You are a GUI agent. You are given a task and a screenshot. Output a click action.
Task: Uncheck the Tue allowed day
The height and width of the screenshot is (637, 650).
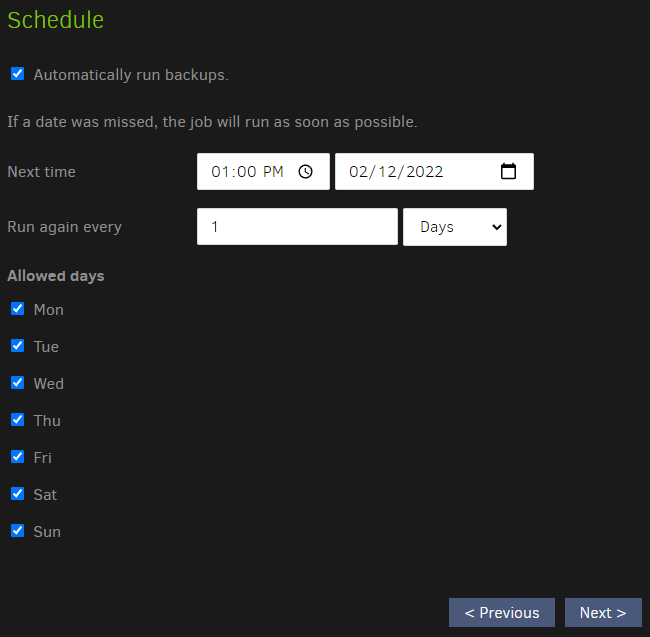coord(17,346)
